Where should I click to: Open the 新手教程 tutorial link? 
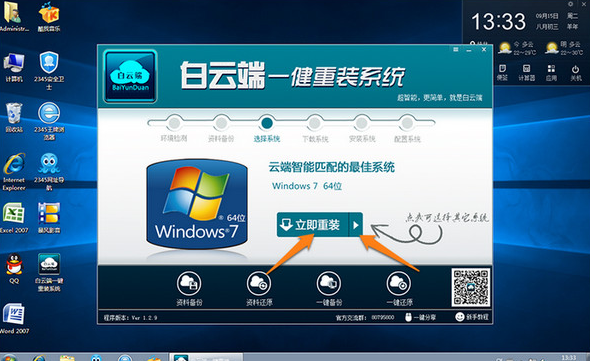pyautogui.click(x=472, y=317)
